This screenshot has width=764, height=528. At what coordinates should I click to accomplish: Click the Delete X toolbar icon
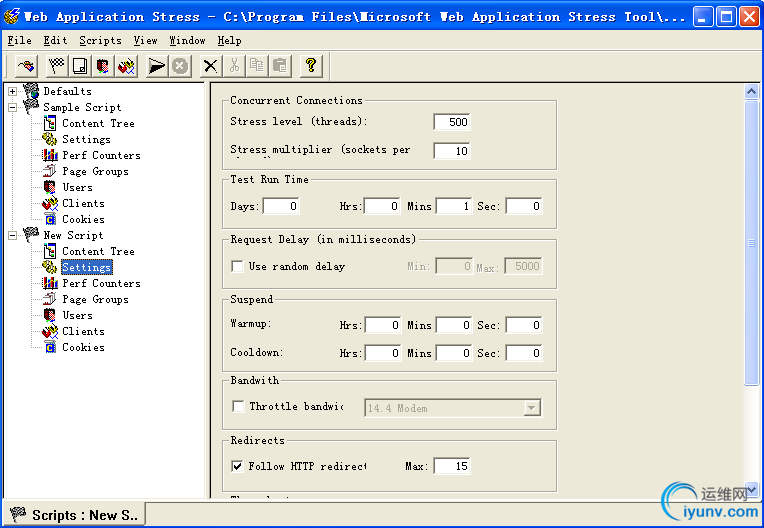[210, 66]
